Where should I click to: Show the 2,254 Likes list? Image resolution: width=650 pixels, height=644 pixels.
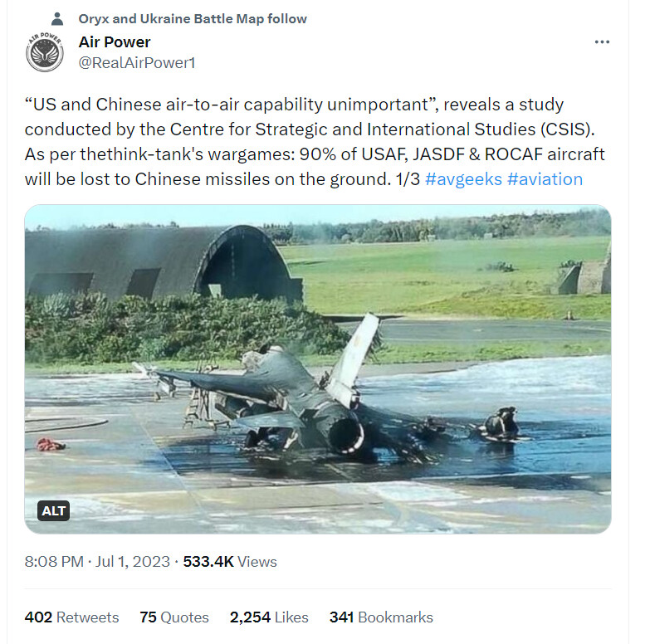click(269, 617)
